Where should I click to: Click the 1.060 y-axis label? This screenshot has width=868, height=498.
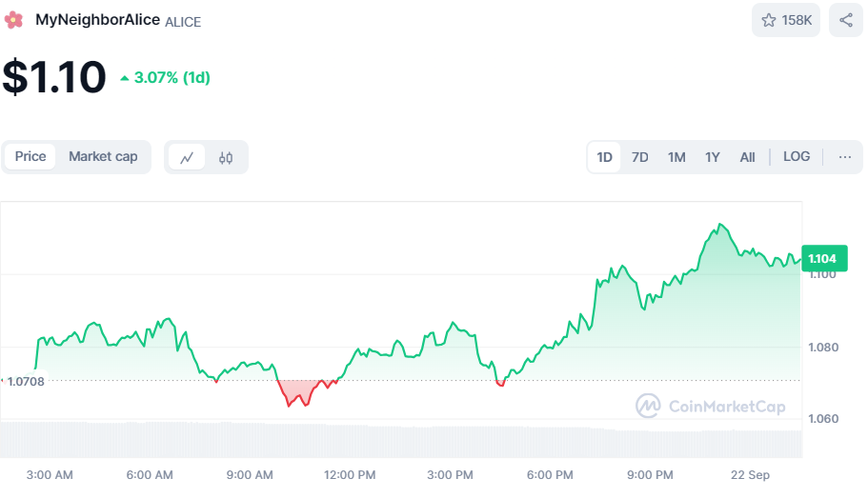click(823, 419)
